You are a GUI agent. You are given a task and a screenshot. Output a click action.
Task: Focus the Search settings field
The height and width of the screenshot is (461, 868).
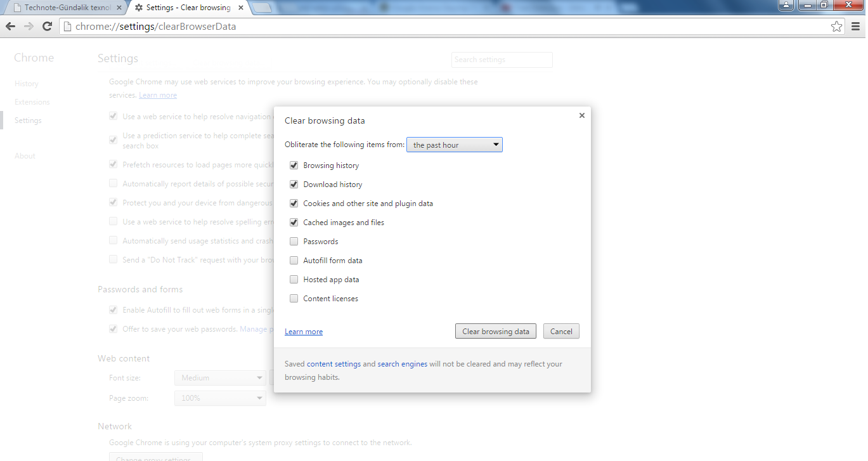point(502,60)
